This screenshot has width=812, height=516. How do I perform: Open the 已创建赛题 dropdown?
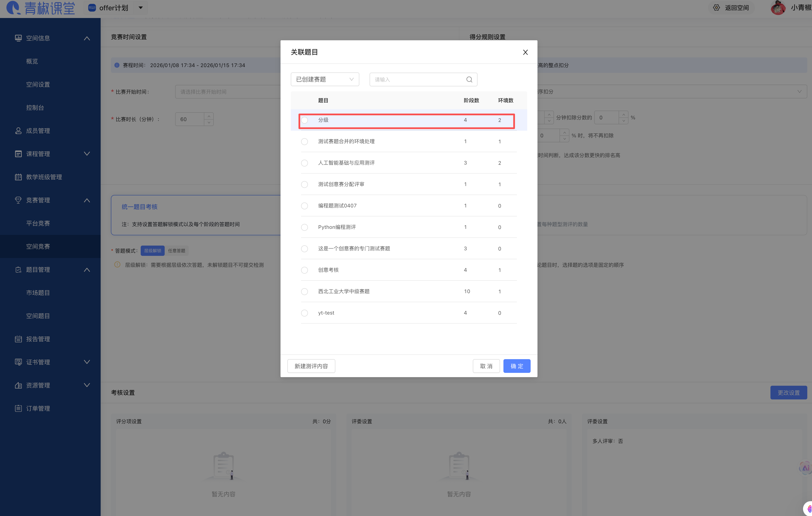324,80
